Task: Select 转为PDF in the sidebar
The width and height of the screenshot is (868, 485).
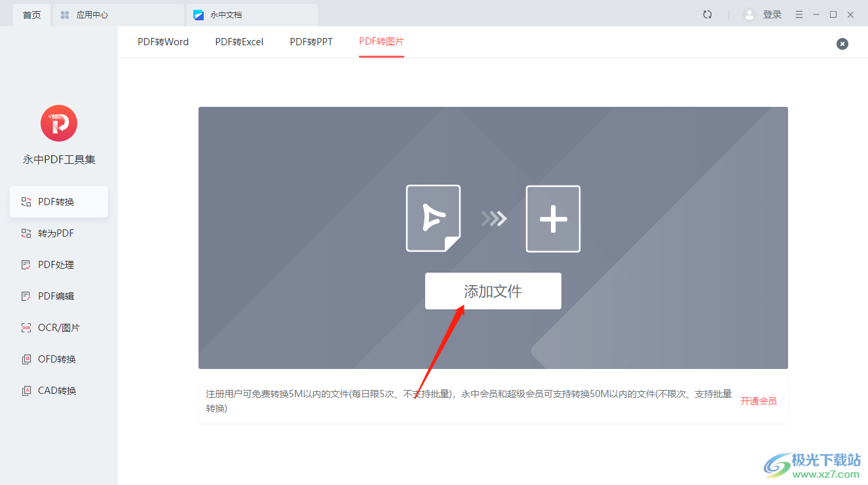Action: [59, 233]
